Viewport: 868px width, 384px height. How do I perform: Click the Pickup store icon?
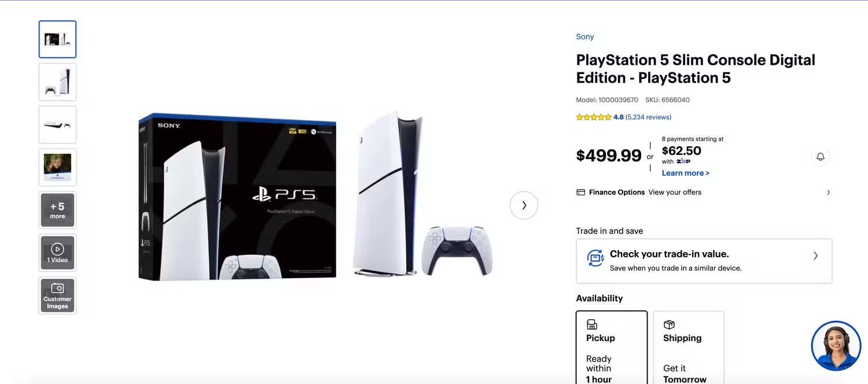point(591,324)
